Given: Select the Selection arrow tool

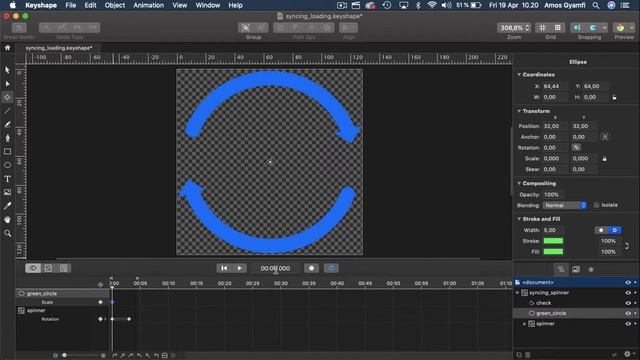Looking at the screenshot, I should 7,70.
